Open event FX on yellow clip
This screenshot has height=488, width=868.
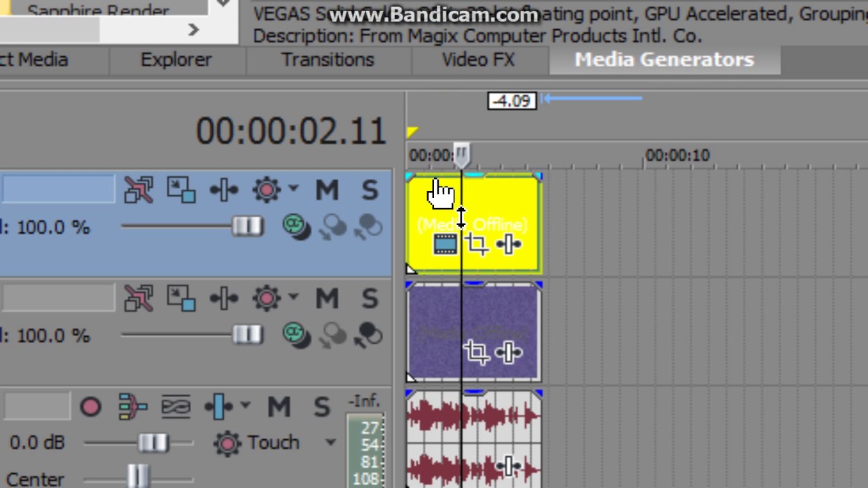[509, 245]
